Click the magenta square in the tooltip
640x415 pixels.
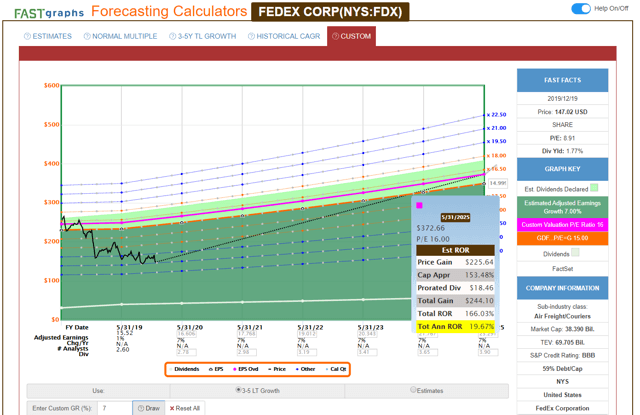point(419,206)
